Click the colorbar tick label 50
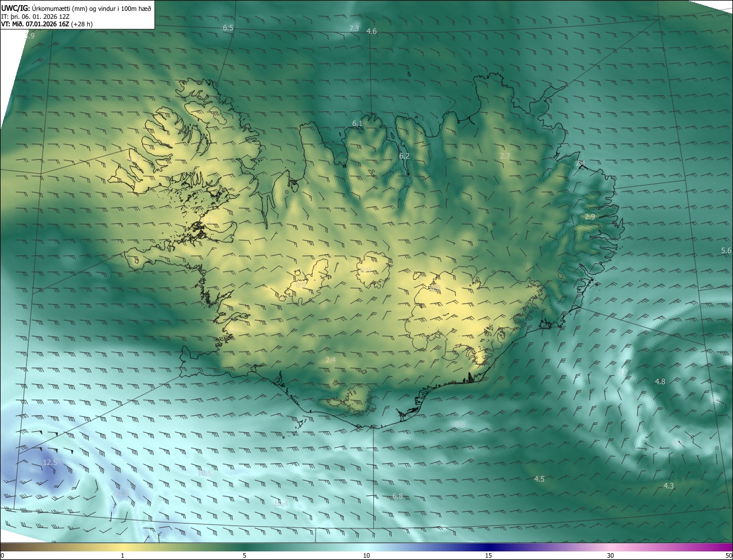733x560 pixels. point(728,556)
